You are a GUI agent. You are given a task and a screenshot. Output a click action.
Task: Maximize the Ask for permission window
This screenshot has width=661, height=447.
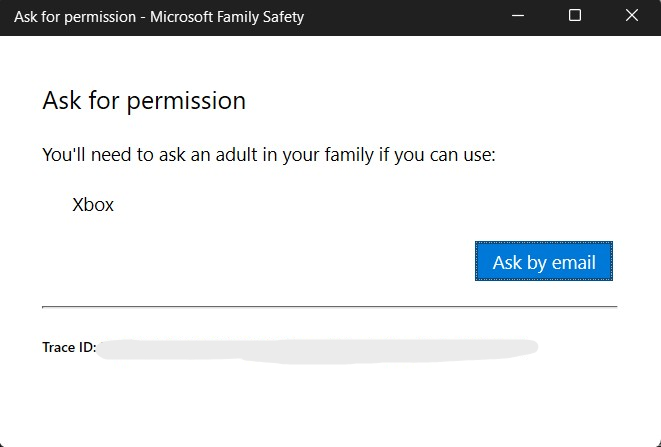coord(575,16)
